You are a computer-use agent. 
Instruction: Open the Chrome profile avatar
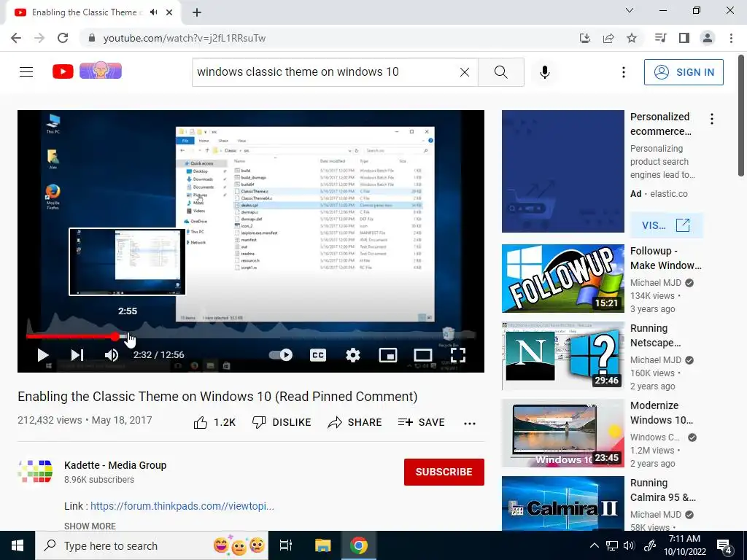point(708,38)
